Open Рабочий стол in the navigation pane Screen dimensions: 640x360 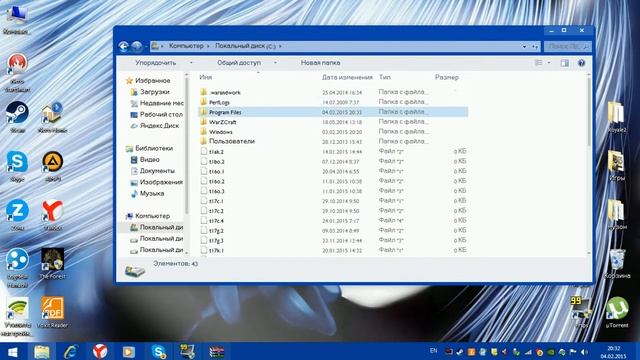[x=161, y=115]
